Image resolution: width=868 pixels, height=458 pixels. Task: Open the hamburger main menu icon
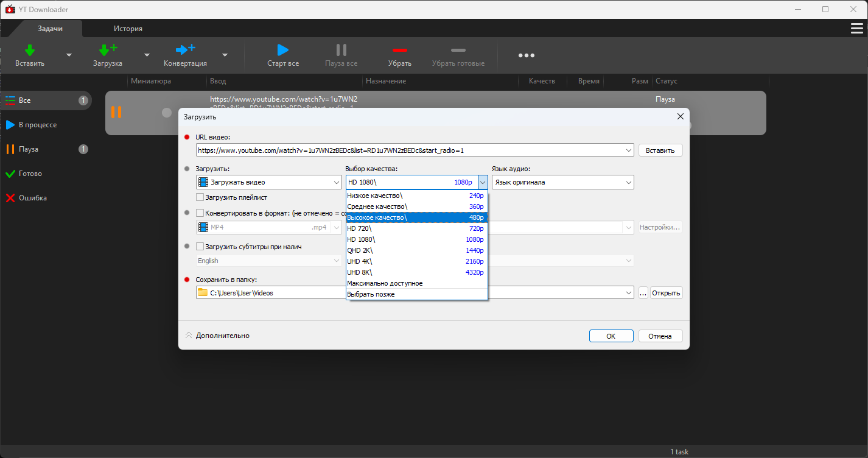[x=856, y=29]
